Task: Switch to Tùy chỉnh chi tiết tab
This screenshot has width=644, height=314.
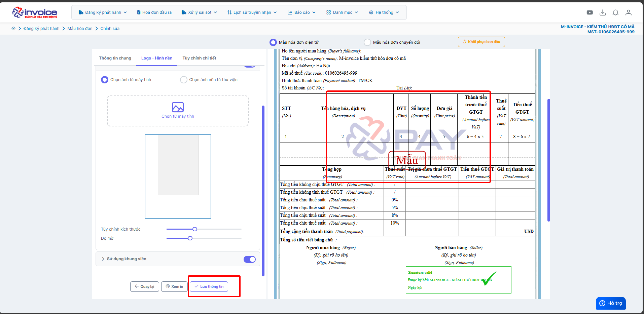Action: click(199, 58)
